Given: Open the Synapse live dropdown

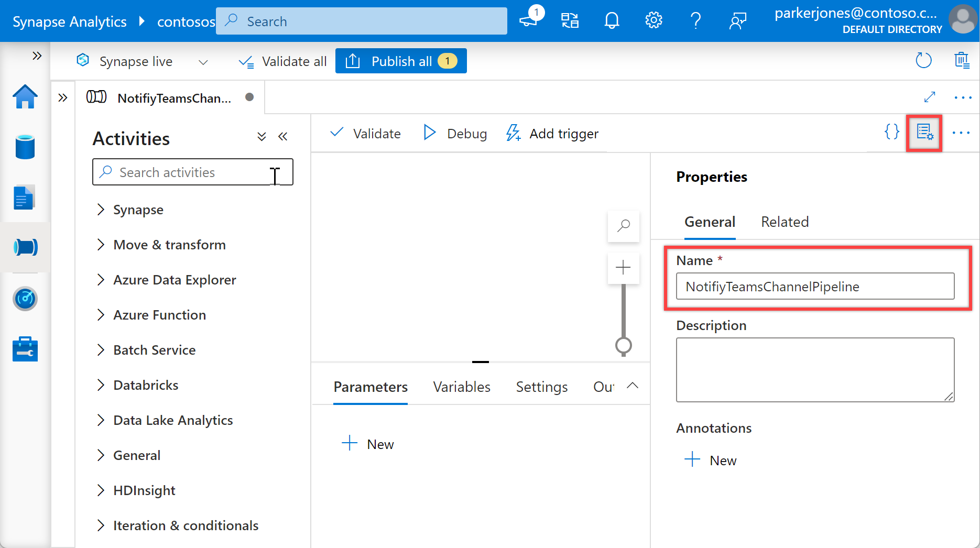Looking at the screenshot, I should pyautogui.click(x=203, y=62).
